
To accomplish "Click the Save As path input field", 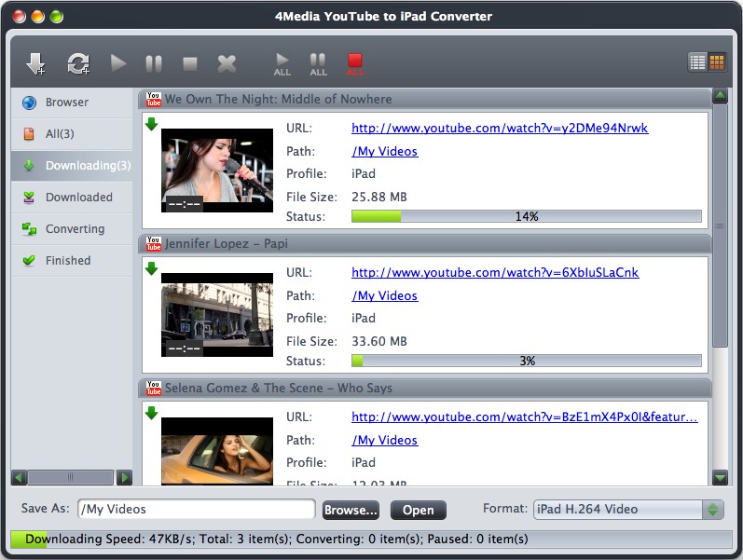I will (x=196, y=510).
